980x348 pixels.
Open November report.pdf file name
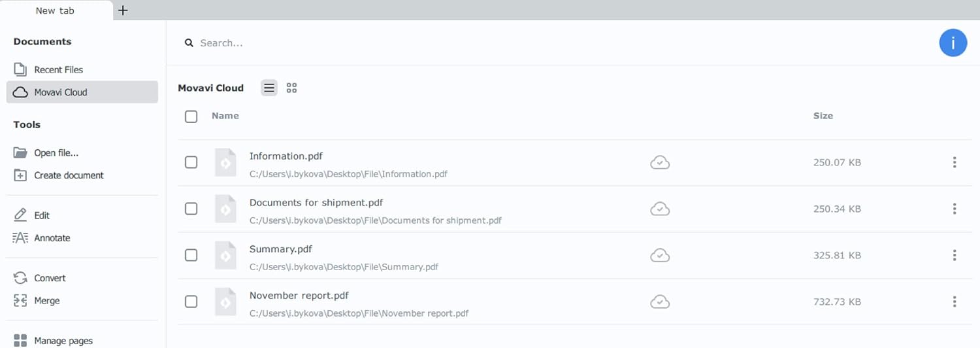tap(299, 296)
